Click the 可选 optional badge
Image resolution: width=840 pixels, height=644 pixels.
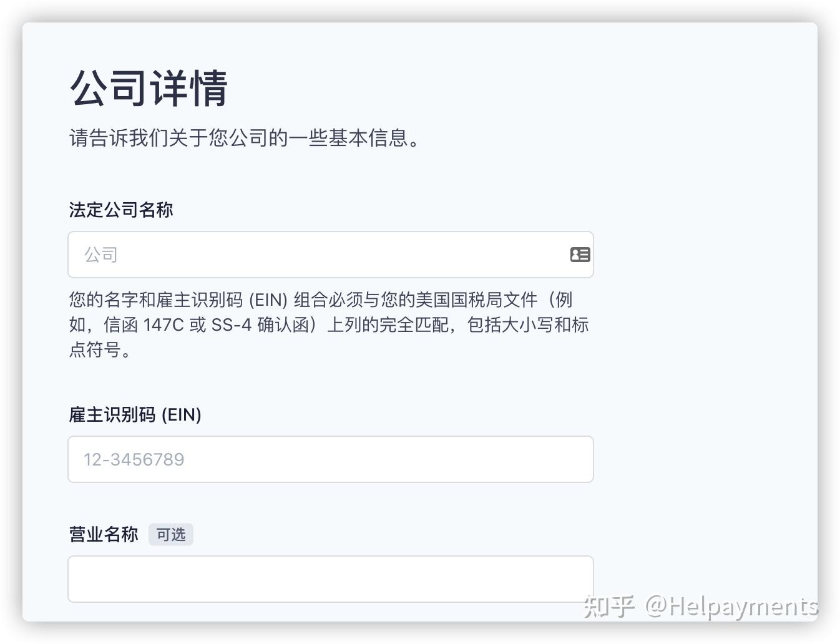pos(171,535)
